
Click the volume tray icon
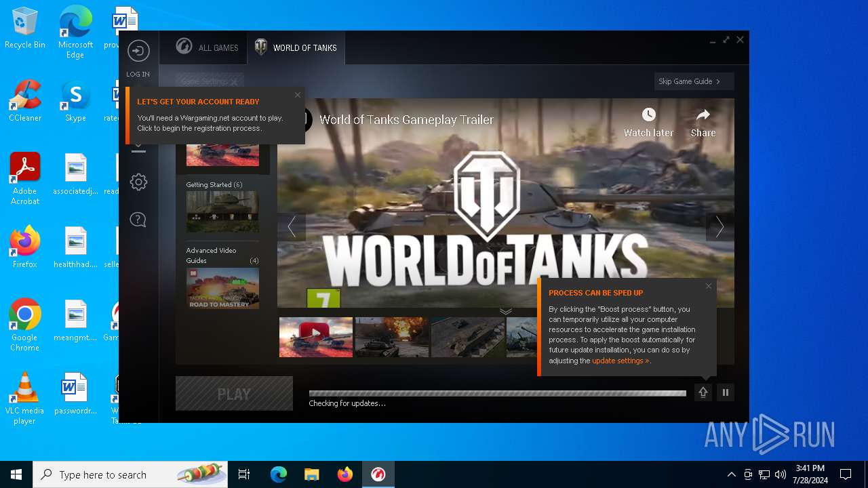[x=780, y=474]
